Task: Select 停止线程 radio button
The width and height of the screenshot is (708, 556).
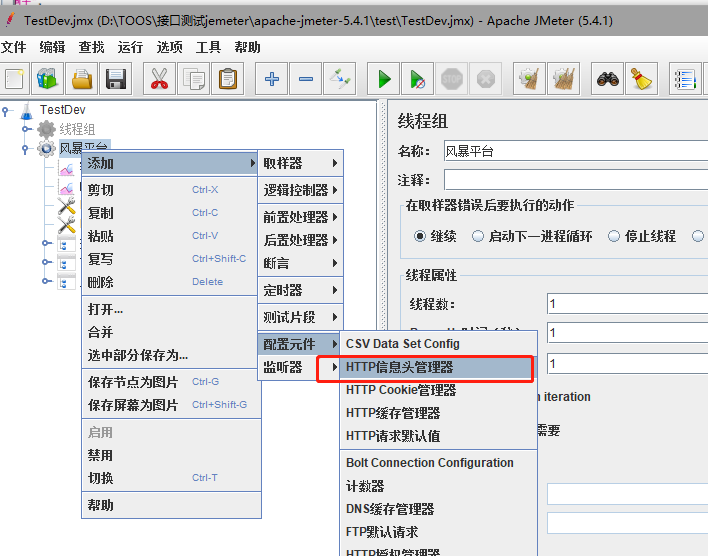Action: click(x=614, y=236)
